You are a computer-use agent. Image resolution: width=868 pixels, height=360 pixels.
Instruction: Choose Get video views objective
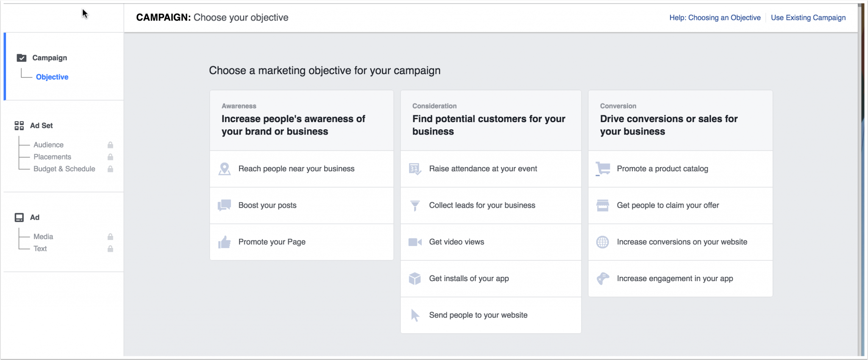click(x=491, y=242)
